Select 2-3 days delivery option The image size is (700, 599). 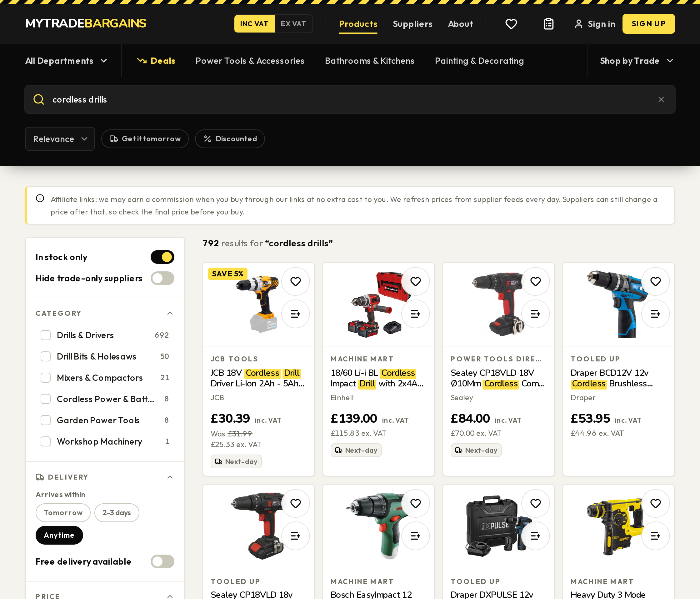[117, 513]
